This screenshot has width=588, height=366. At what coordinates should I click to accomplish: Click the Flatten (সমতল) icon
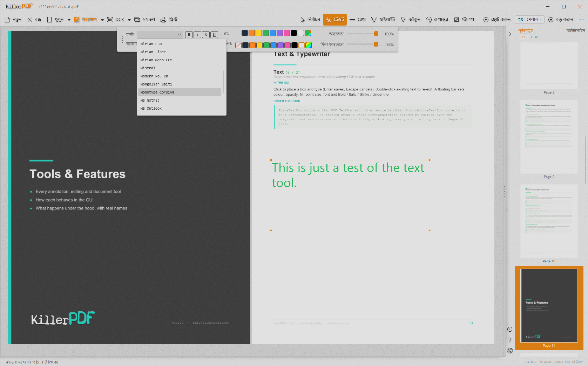click(137, 20)
